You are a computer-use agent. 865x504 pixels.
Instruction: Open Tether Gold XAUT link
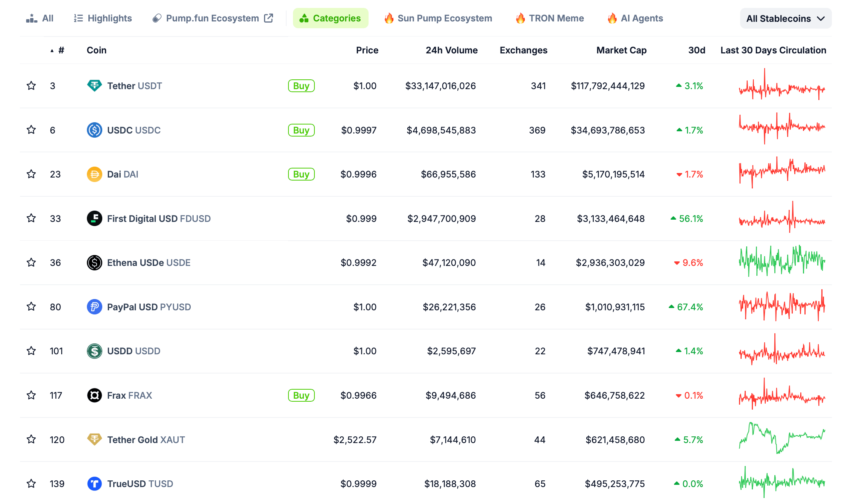[x=146, y=439]
